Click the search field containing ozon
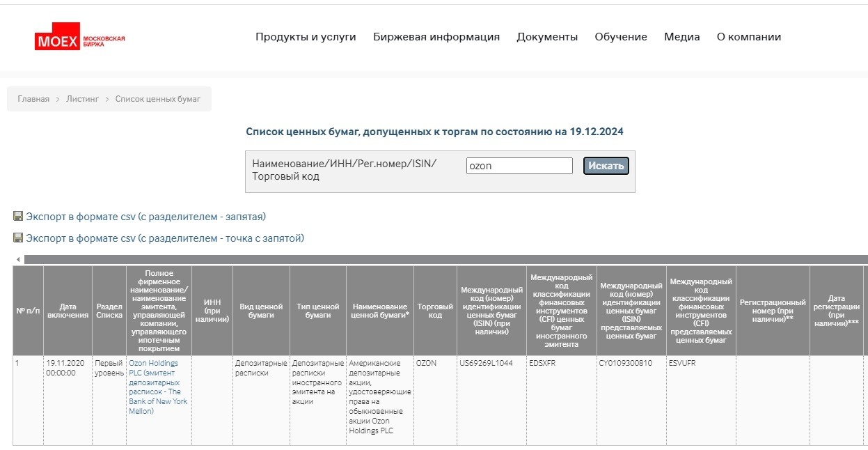This screenshot has width=868, height=450. 519,166
